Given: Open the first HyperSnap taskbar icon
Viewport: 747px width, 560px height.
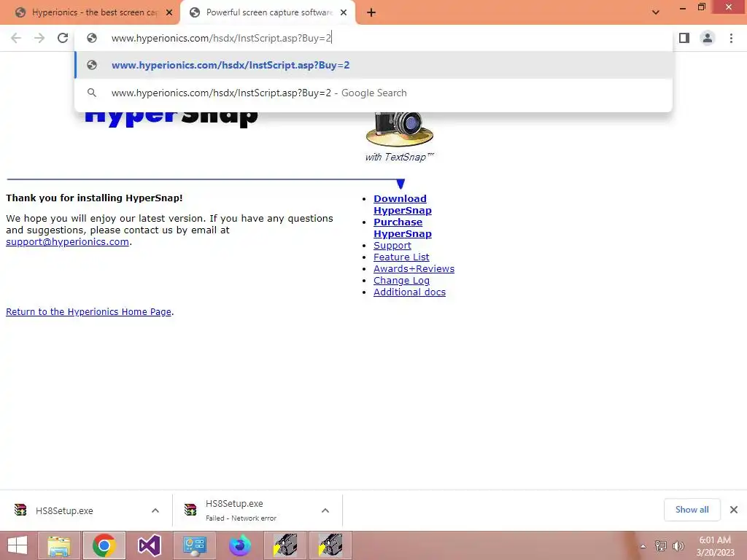Looking at the screenshot, I should click(x=285, y=545).
